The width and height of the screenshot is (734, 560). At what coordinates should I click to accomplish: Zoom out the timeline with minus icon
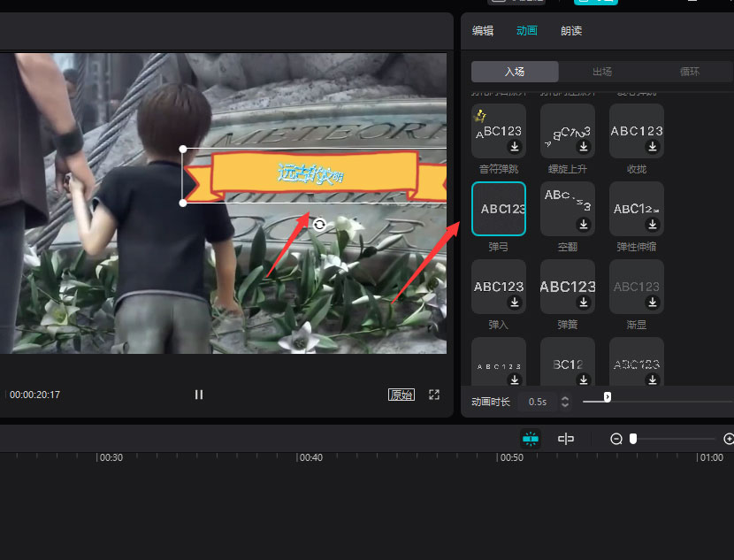[x=616, y=439]
